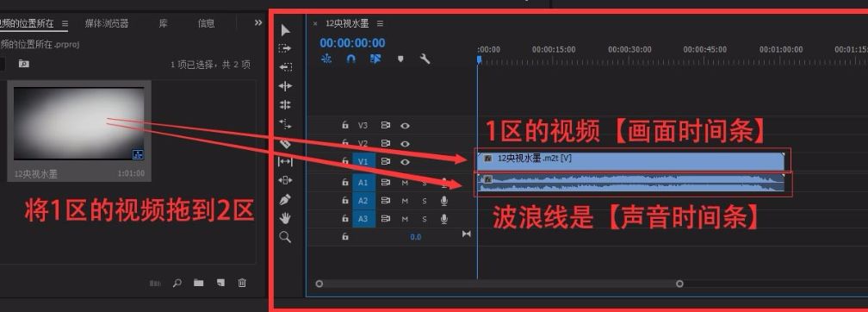The image size is (868, 312).
Task: Select the 12央视水墨.m2t video clip on V1
Action: coord(631,160)
